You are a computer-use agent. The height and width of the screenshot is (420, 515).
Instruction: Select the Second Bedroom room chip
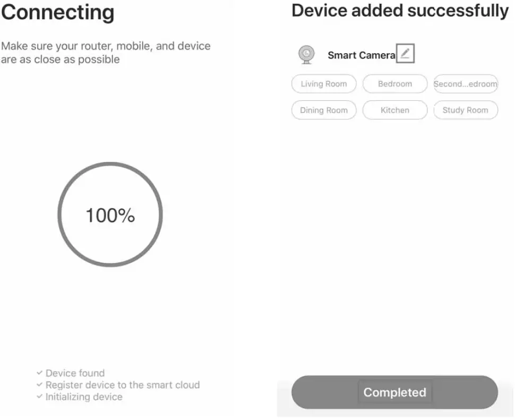[x=466, y=84]
